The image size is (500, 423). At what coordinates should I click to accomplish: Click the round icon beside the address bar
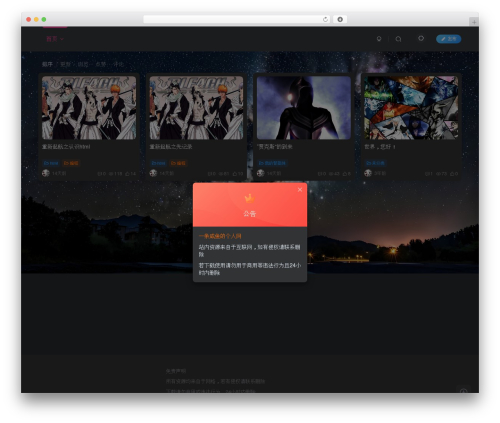tap(340, 19)
